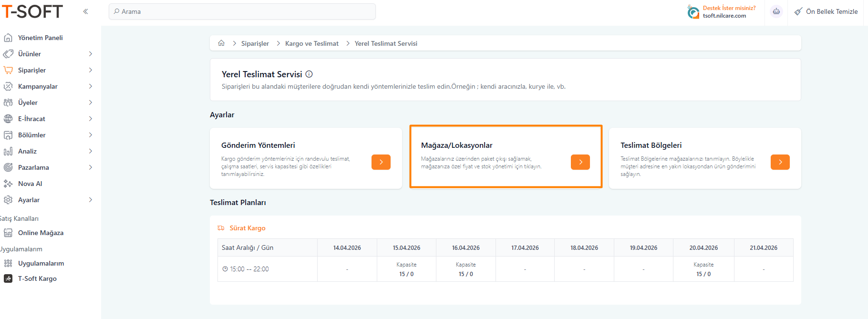Select T-Soft Kargo menu entry
The image size is (868, 319).
point(37,278)
